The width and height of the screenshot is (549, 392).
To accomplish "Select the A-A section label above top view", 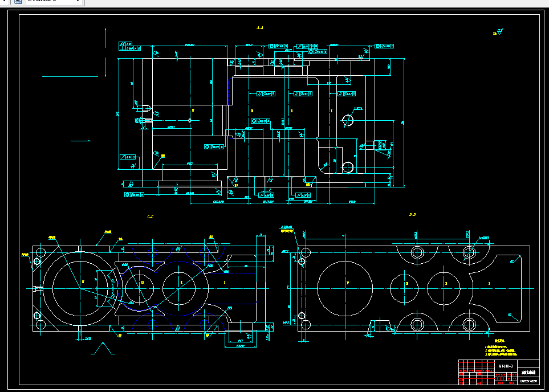I will [260, 28].
